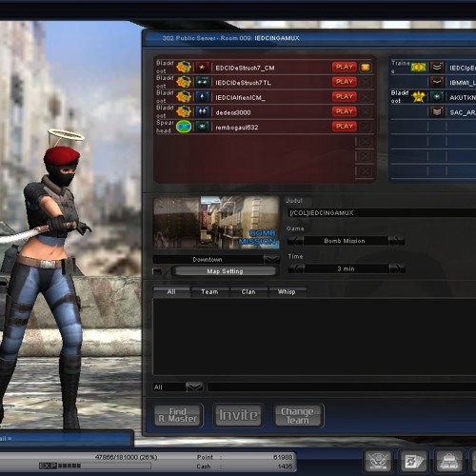The image size is (476, 476).
Task: Switch to the Team chat tab
Action: point(209,291)
